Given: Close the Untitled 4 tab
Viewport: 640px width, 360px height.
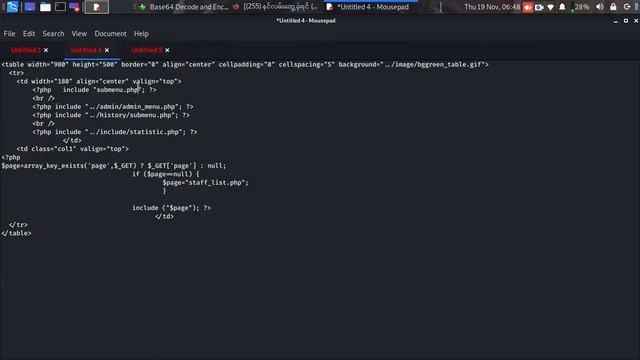Looking at the screenshot, I should [x=107, y=50].
